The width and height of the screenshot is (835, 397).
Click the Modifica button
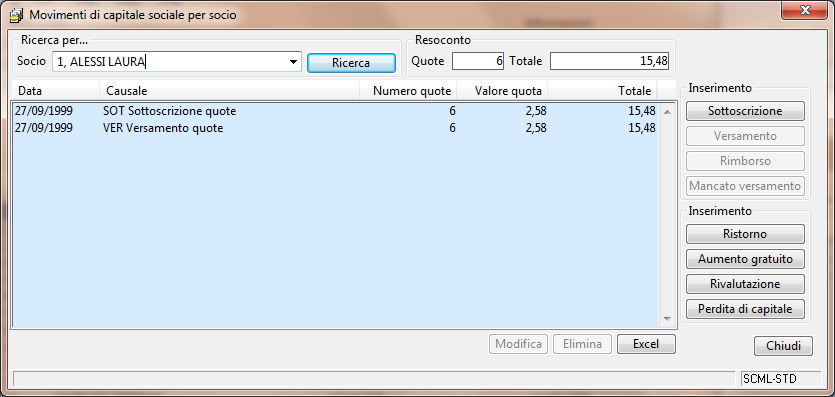(x=518, y=344)
